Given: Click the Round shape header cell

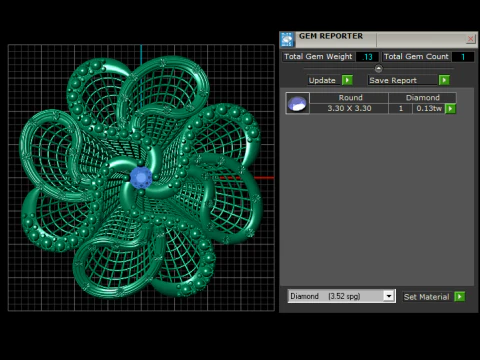Looking at the screenshot, I should [x=349, y=98].
